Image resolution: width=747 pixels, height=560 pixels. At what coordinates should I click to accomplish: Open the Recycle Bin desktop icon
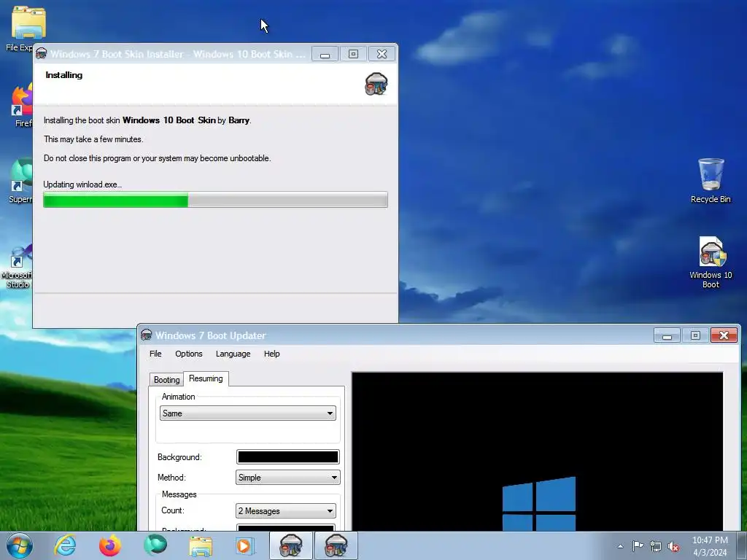pos(711,181)
